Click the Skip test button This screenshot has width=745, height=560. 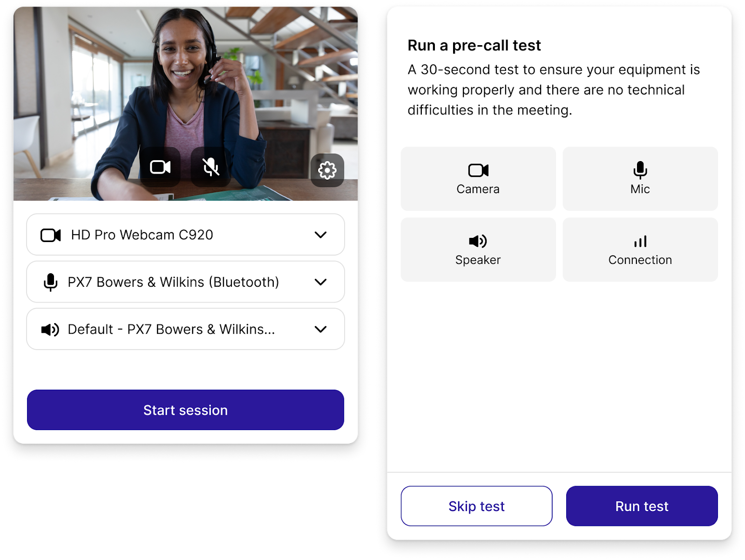point(476,506)
